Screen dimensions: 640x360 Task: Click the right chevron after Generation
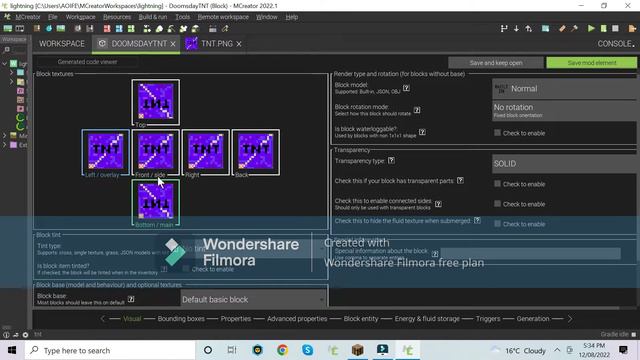pos(570,318)
